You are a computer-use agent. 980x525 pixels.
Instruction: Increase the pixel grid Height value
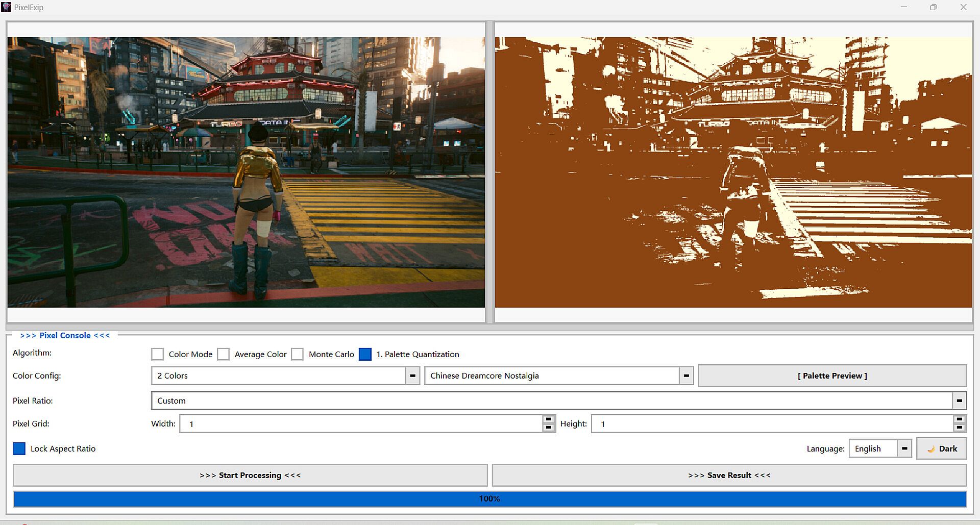pos(959,419)
